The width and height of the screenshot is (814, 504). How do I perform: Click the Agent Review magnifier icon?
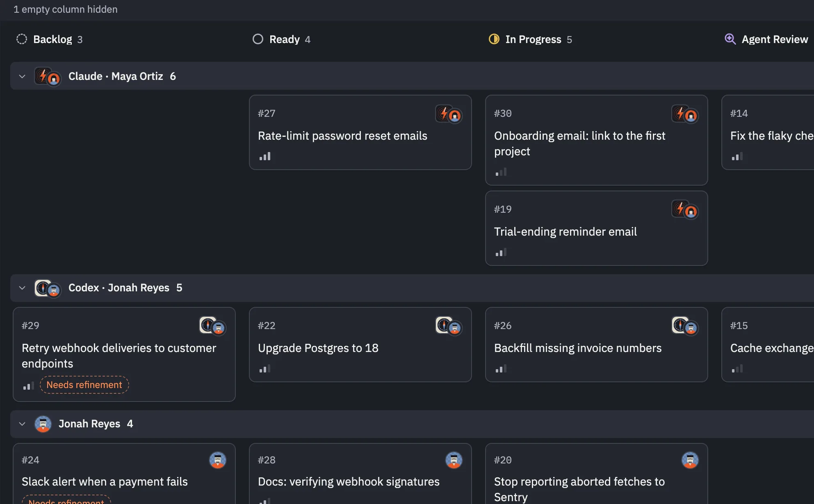click(730, 39)
